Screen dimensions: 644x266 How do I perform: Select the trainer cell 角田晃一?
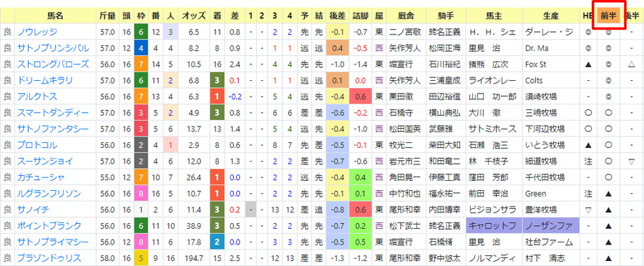406,177
